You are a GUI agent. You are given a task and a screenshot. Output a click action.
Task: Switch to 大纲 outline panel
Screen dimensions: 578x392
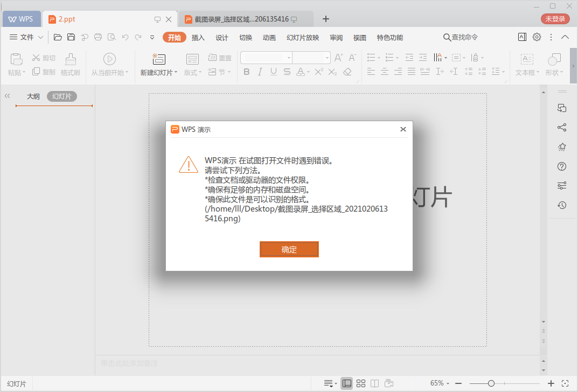(x=33, y=96)
